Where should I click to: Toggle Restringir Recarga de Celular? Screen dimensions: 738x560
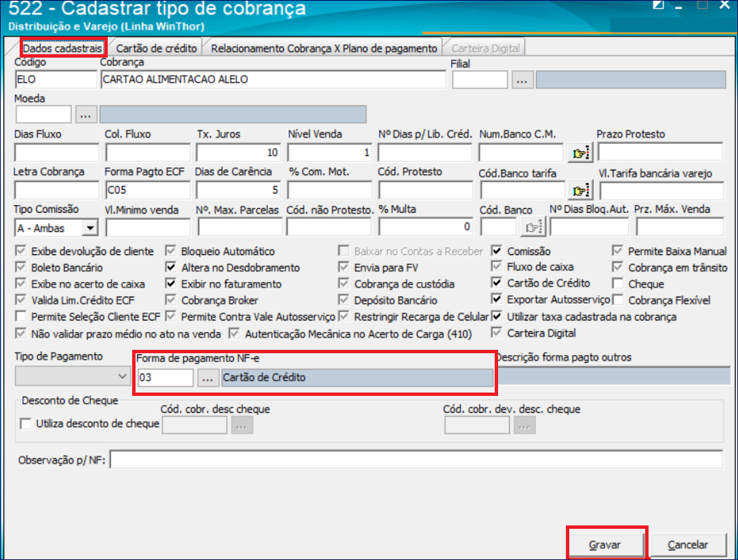tap(344, 316)
